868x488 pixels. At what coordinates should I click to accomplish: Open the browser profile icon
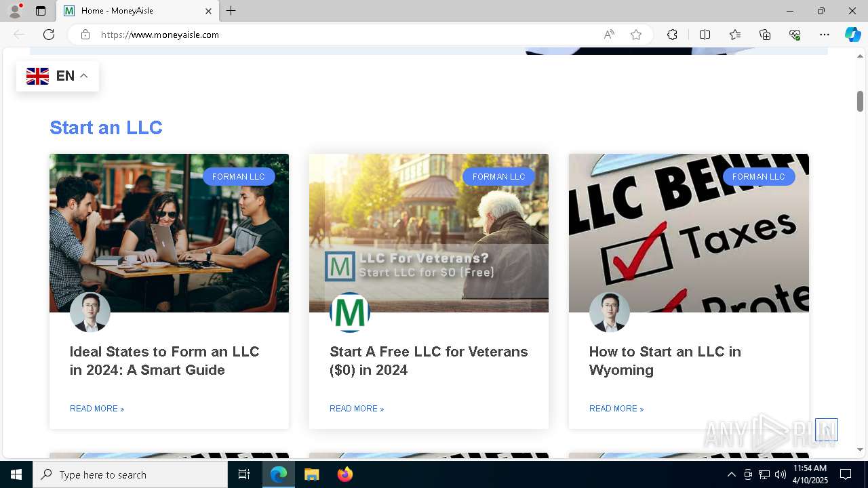click(15, 11)
